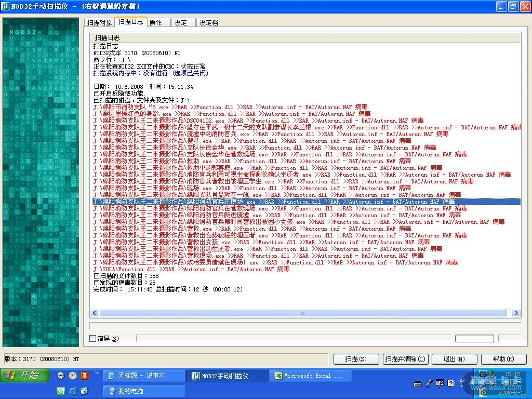The width and height of the screenshot is (532, 399).
Task: Go to the 设定 tab
Action: [x=183, y=22]
